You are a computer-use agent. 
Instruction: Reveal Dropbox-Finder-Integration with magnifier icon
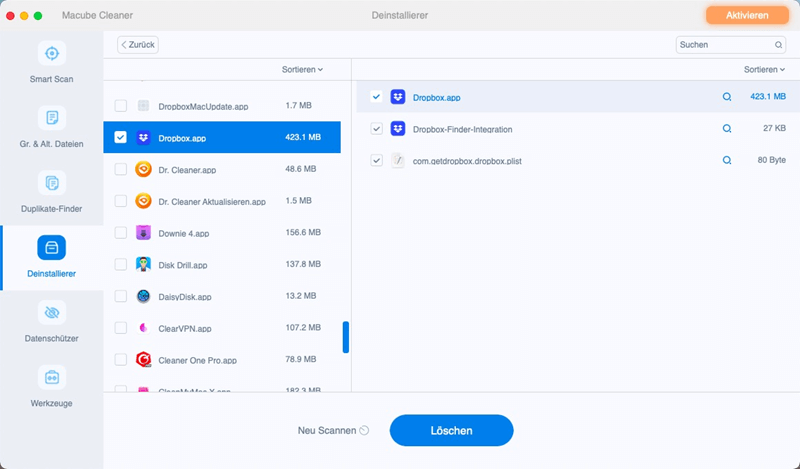[x=727, y=129]
